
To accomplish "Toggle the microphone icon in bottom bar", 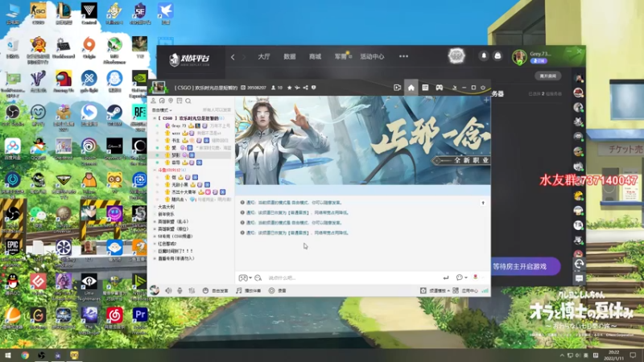I will tap(180, 290).
